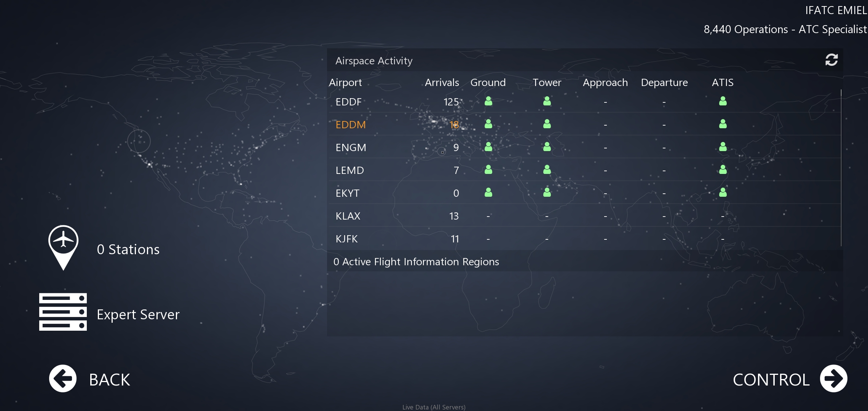Select LEMD Ground controller icon

pyautogui.click(x=488, y=170)
